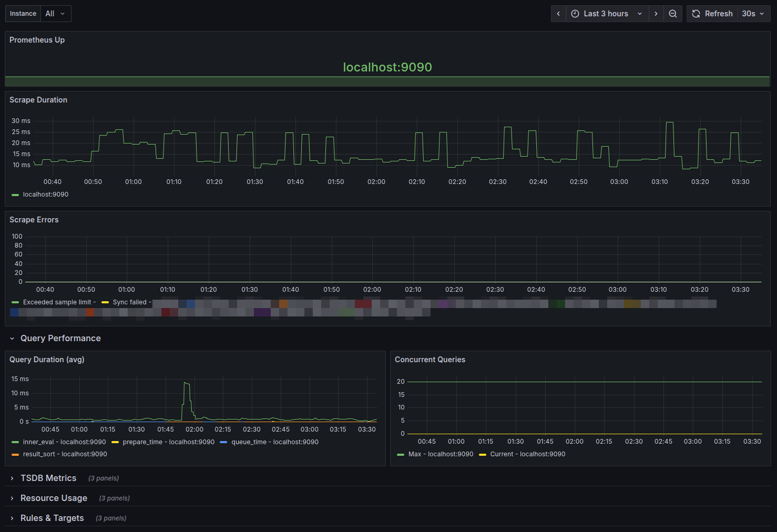The image size is (777, 532).
Task: Open the 30s refresh interval dropdown
Action: coord(753,13)
